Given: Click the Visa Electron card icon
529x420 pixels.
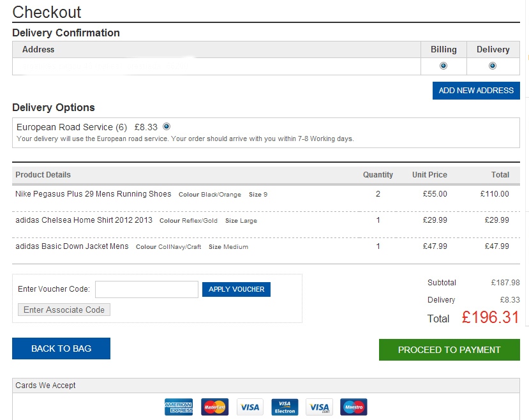Looking at the screenshot, I should pyautogui.click(x=285, y=407).
